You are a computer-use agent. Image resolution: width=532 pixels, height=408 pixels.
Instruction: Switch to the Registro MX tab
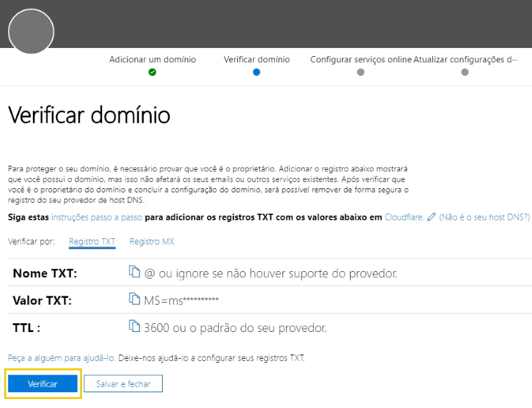click(x=152, y=242)
